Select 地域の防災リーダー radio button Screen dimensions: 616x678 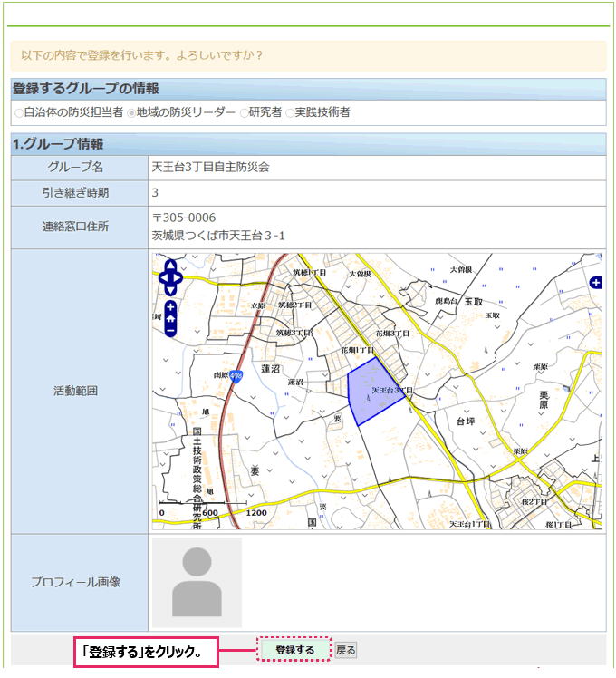tap(131, 113)
